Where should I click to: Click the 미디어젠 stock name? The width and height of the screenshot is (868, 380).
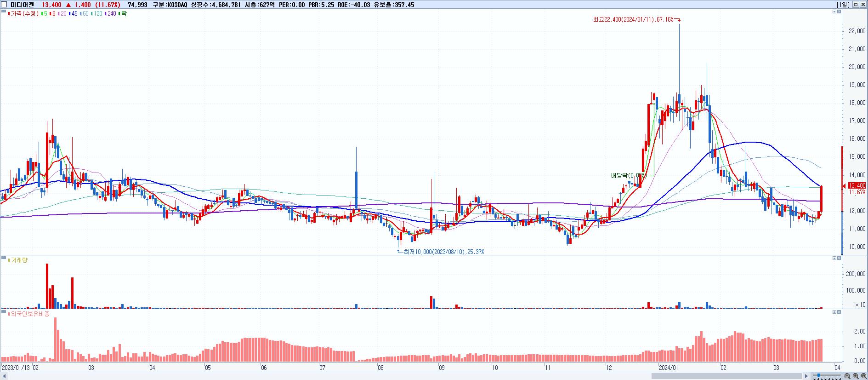[22, 4]
